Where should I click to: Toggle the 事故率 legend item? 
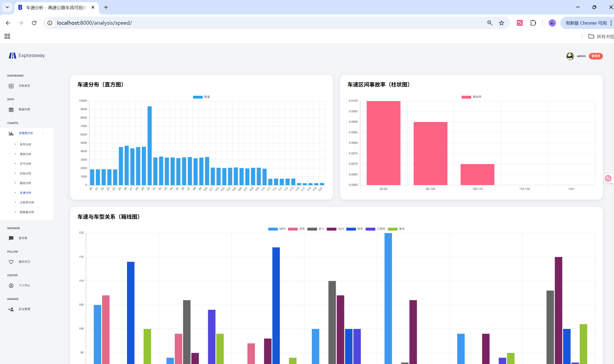(471, 97)
